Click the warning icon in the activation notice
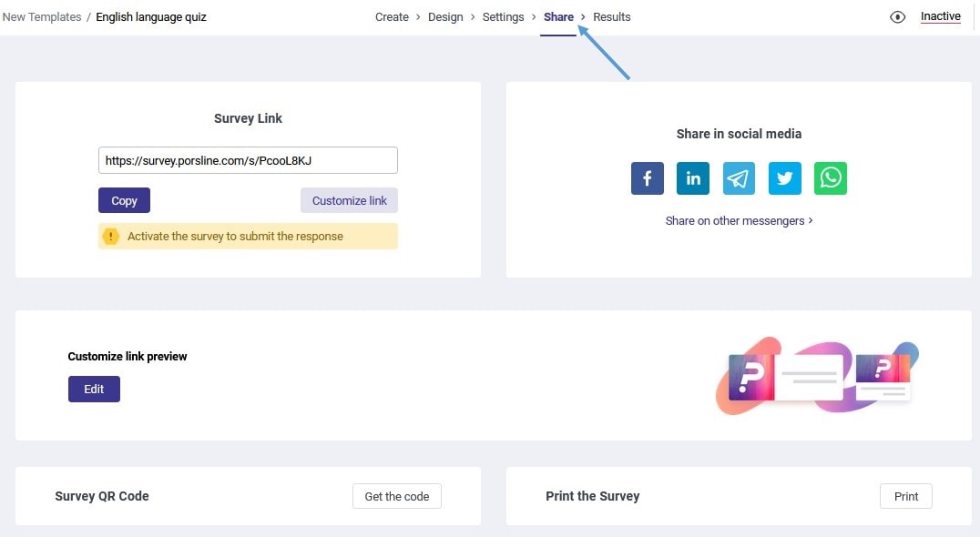The width and height of the screenshot is (980, 537). pos(110,236)
